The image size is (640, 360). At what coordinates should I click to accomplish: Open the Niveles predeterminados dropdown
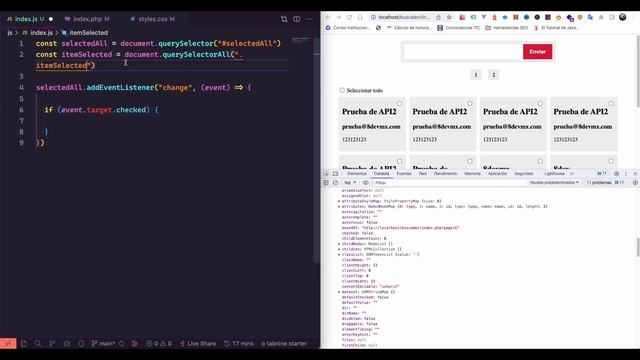554,183
